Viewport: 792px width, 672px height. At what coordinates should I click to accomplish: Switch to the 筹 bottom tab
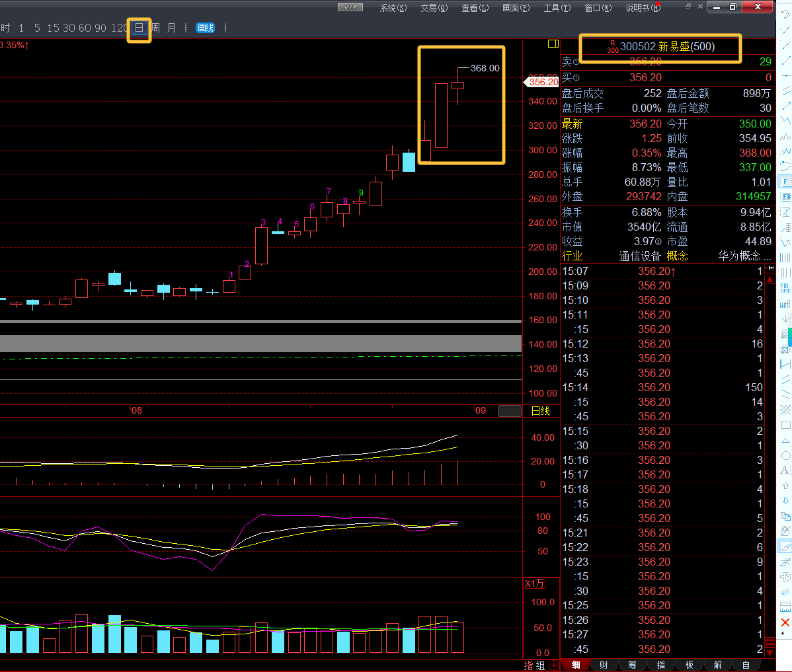[x=633, y=665]
